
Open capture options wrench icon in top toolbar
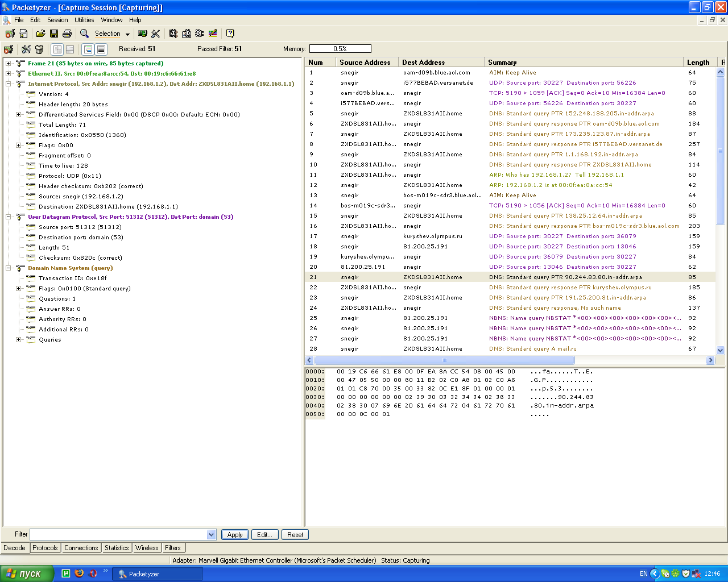click(x=155, y=34)
